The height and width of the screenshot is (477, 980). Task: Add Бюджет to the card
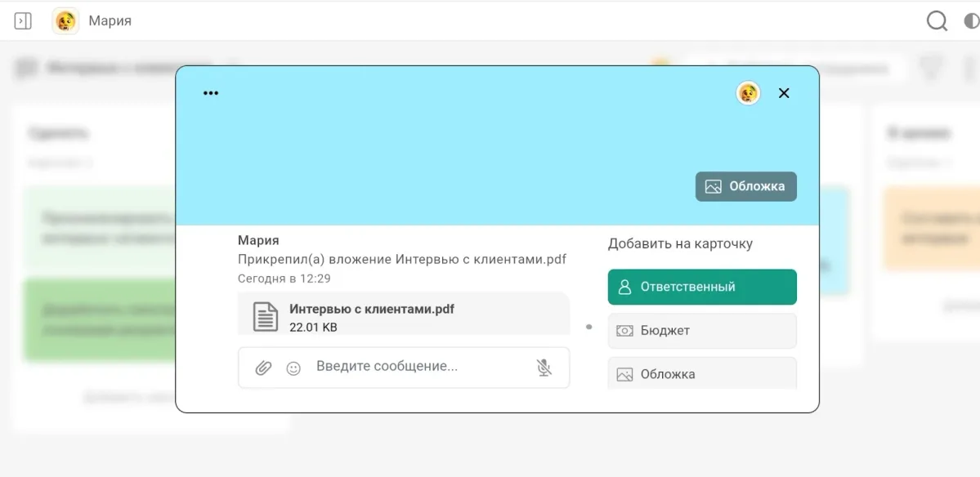tap(701, 331)
